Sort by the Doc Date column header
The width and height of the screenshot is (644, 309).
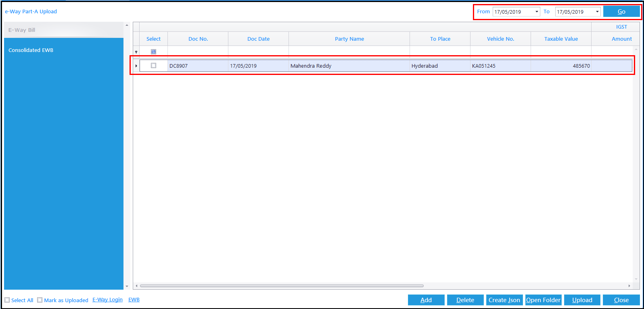(x=259, y=39)
